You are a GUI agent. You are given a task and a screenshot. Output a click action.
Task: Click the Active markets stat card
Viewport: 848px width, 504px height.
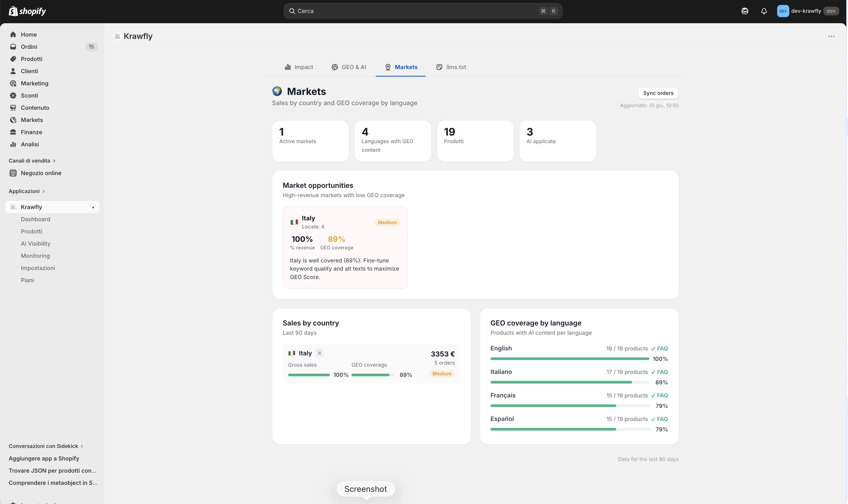[310, 141]
